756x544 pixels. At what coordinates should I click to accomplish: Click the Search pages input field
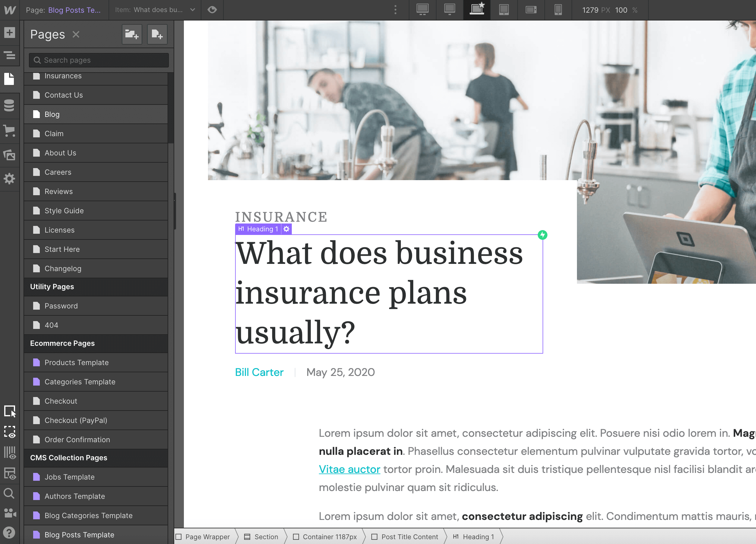[98, 60]
